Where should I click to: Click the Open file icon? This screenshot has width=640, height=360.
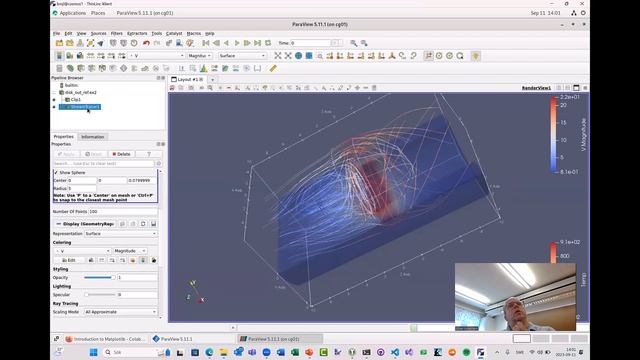tap(60, 43)
